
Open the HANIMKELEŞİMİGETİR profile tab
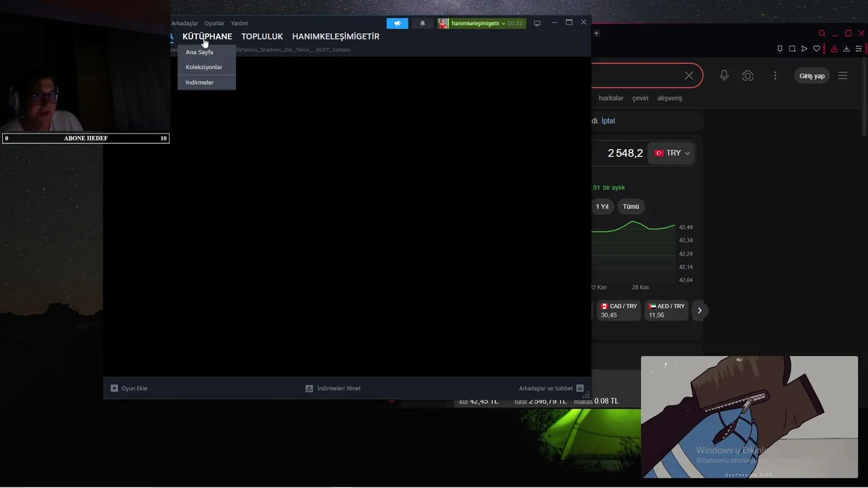[x=336, y=37]
